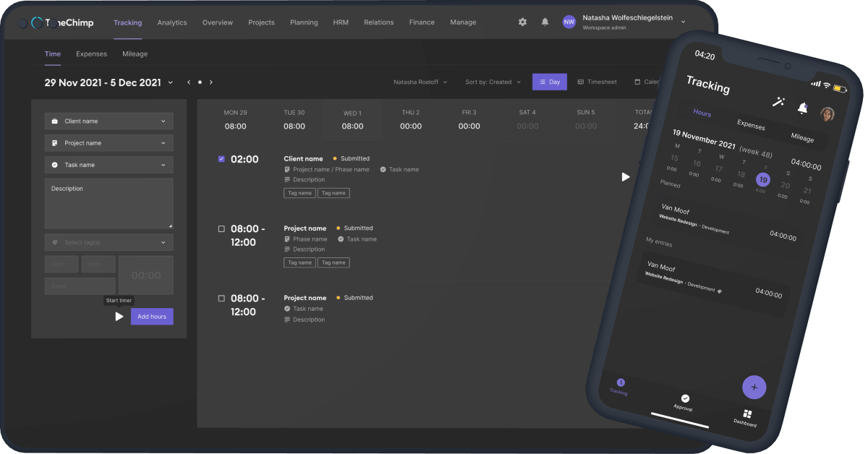Switch to the Analytics section
868x454 pixels.
pos(172,22)
